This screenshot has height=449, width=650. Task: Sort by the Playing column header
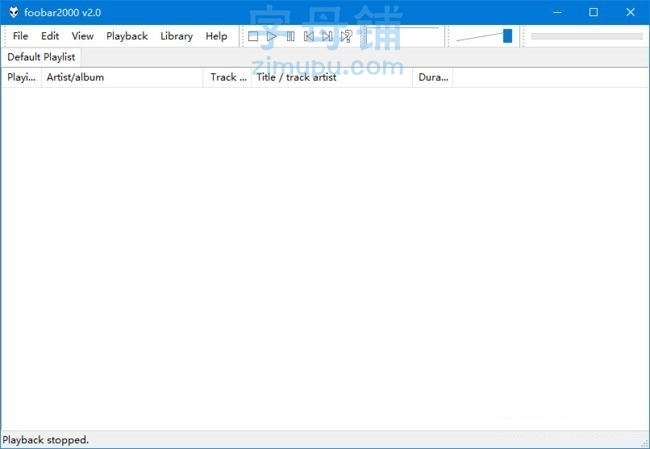pyautogui.click(x=21, y=78)
